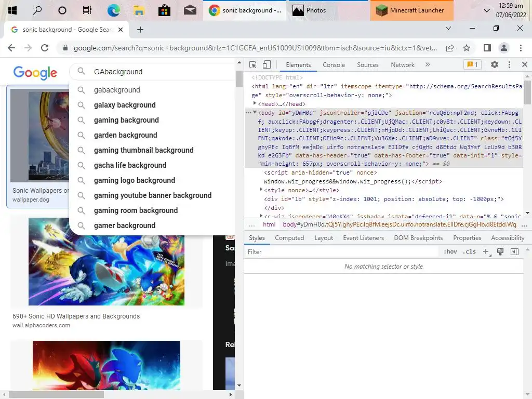Open the Event Listeners tab
This screenshot has width=532, height=399.
[363, 238]
